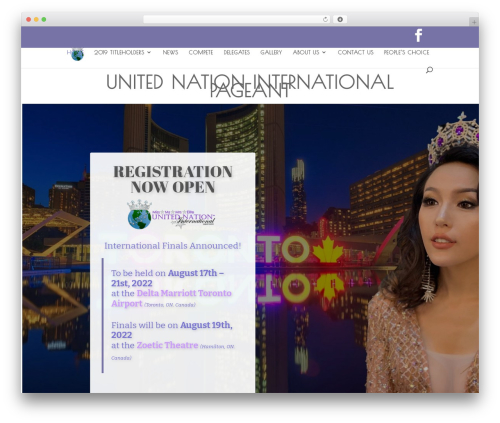
Task: Click the macOS close window button
Action: click(29, 20)
